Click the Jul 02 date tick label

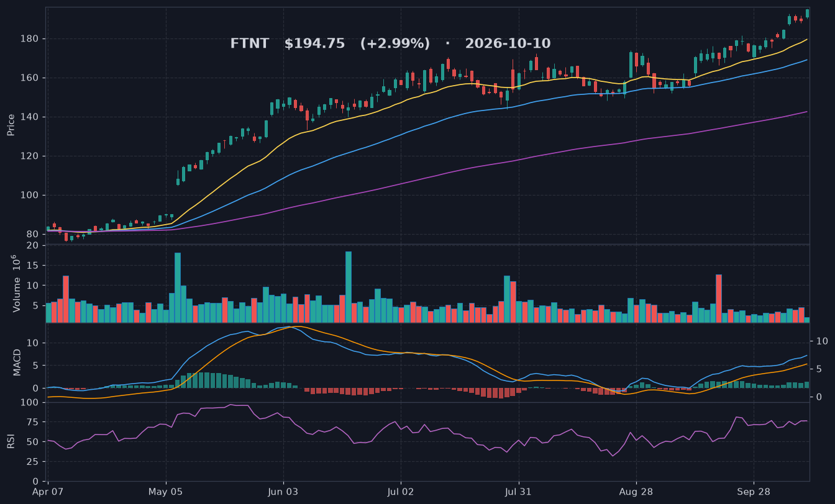point(401,492)
